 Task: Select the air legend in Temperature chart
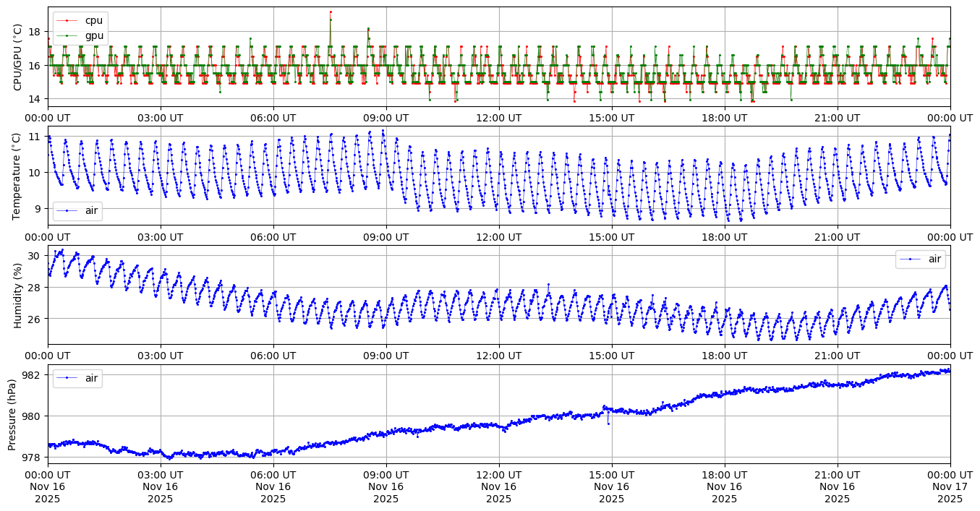click(77, 211)
